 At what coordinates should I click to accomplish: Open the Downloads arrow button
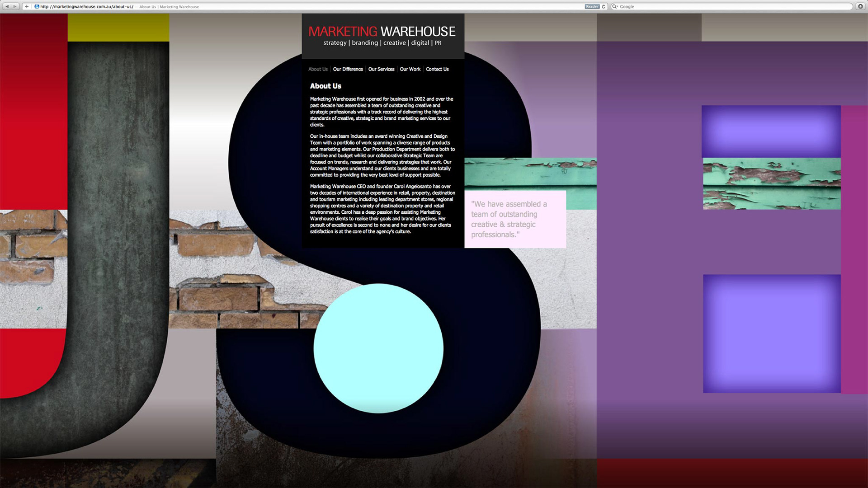coord(860,6)
